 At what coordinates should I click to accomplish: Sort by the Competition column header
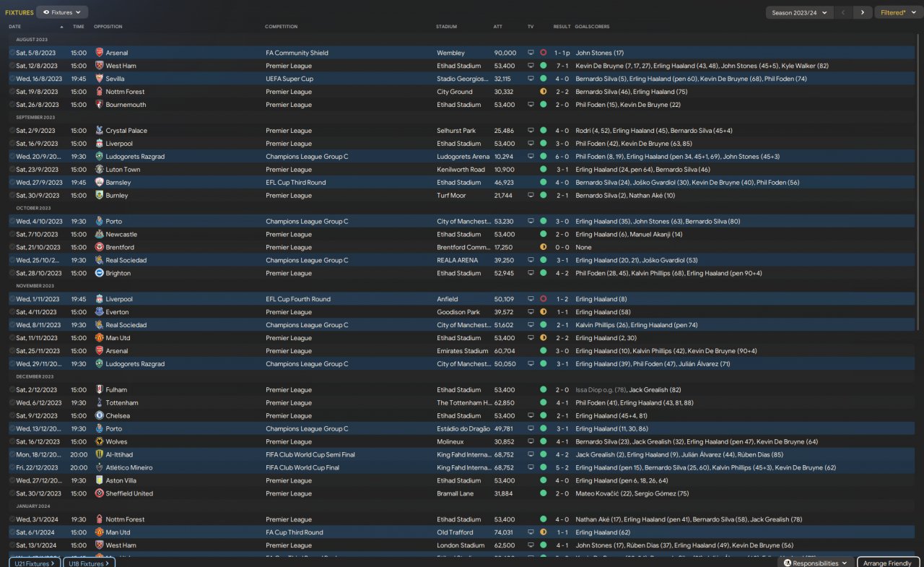coord(281,27)
